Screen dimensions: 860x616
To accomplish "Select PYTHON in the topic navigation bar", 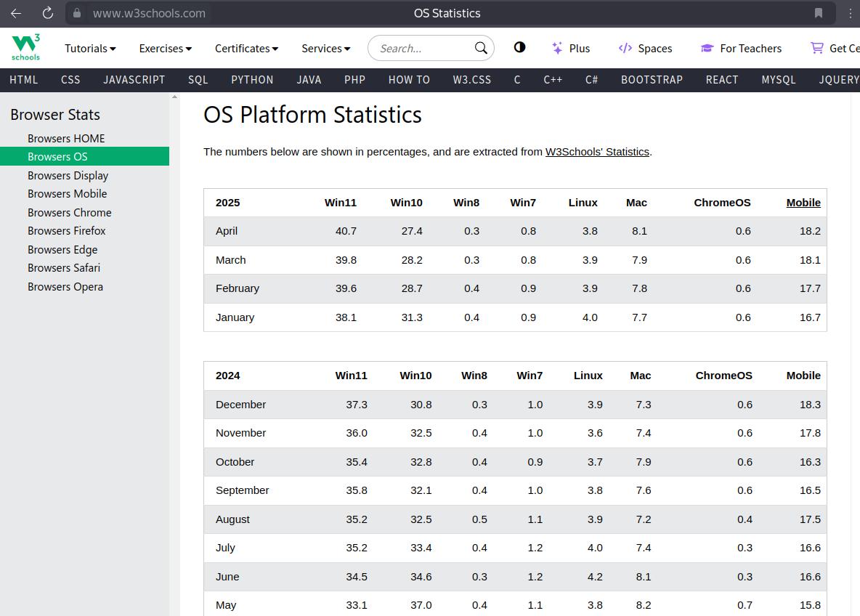I will pos(252,80).
